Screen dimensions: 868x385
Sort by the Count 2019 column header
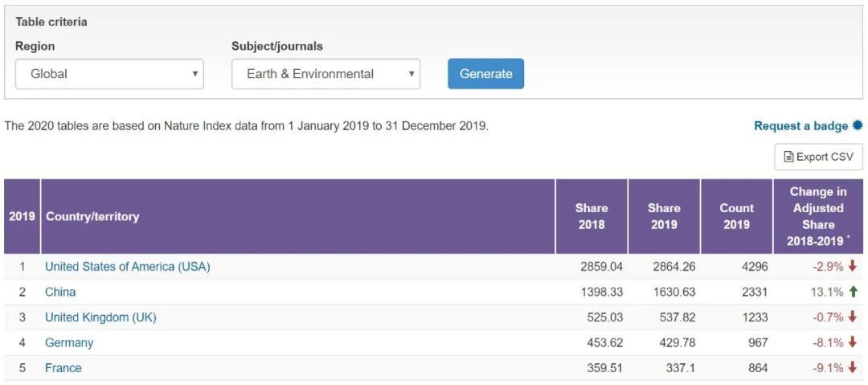[x=736, y=216]
